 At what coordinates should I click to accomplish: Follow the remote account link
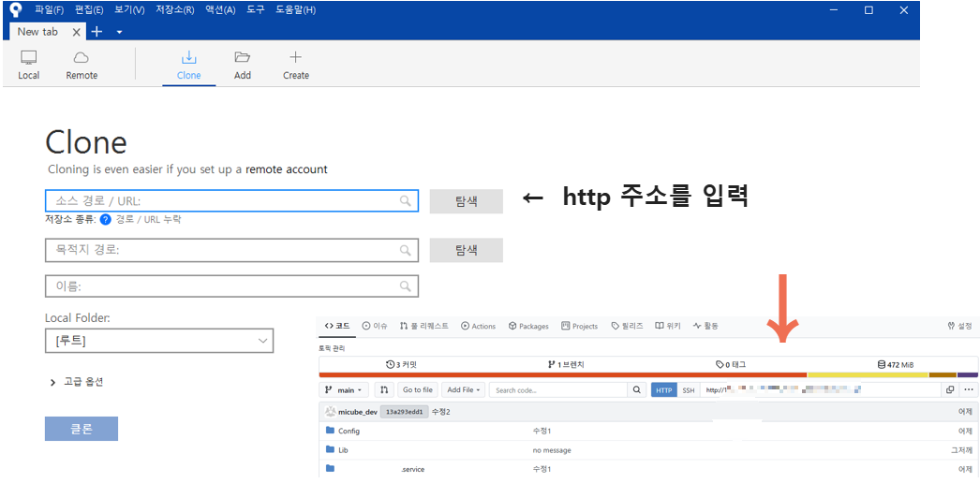287,169
